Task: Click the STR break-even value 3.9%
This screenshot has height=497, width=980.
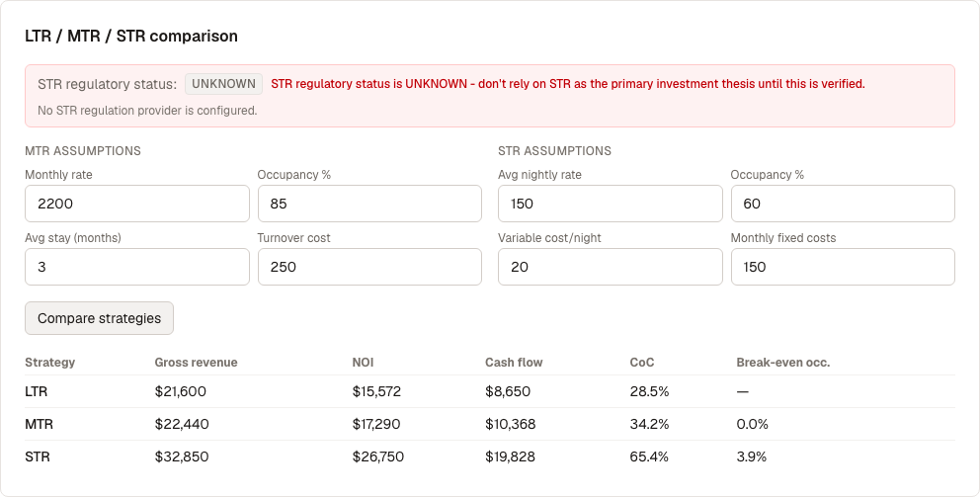Action: click(751, 457)
